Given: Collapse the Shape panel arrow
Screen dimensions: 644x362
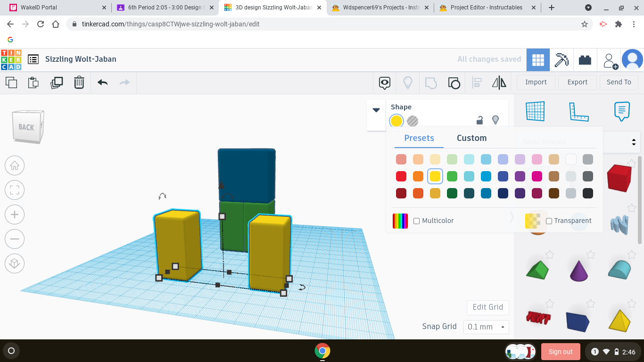Looking at the screenshot, I should point(376,110).
